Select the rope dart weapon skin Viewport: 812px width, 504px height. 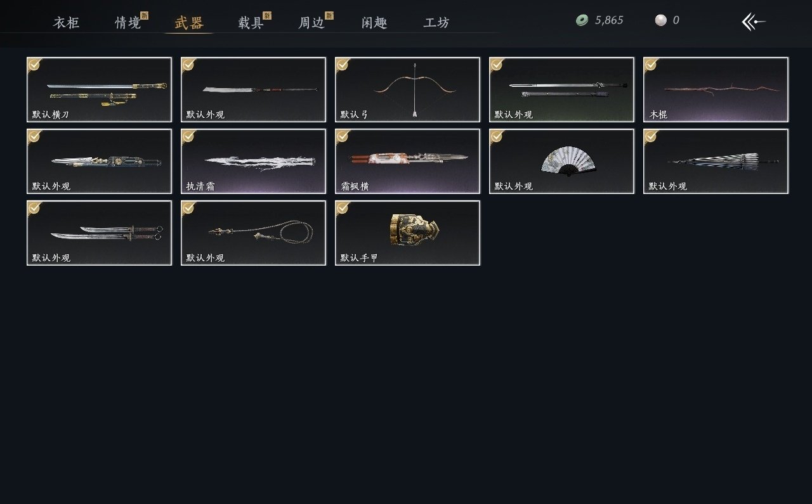tap(253, 233)
